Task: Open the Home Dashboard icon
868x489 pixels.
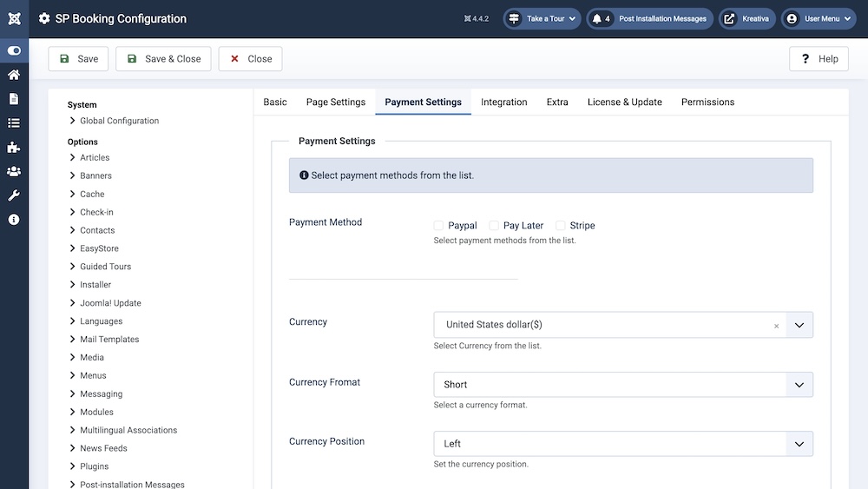Action: pyautogui.click(x=14, y=75)
